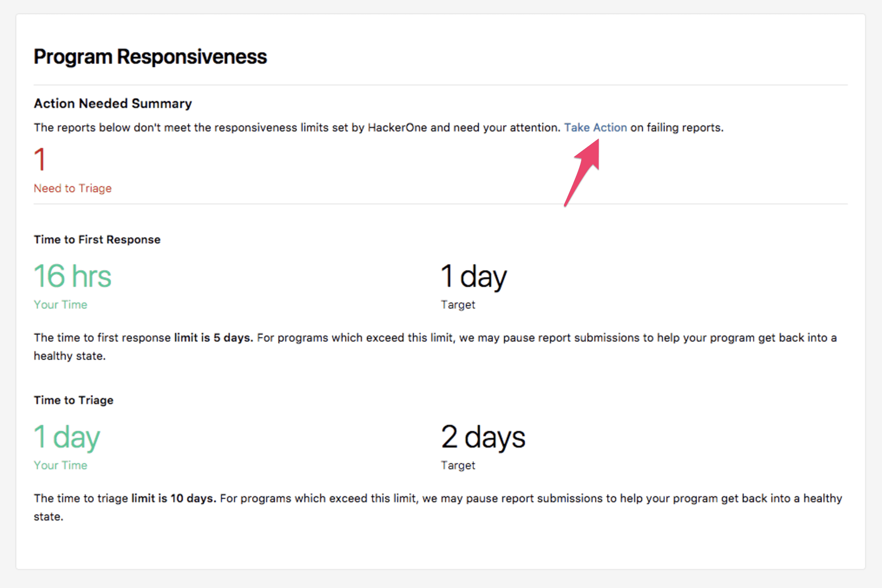Click the bold 'limit is 10 days' text
Viewport: 882px width, 588px height.
(x=174, y=499)
